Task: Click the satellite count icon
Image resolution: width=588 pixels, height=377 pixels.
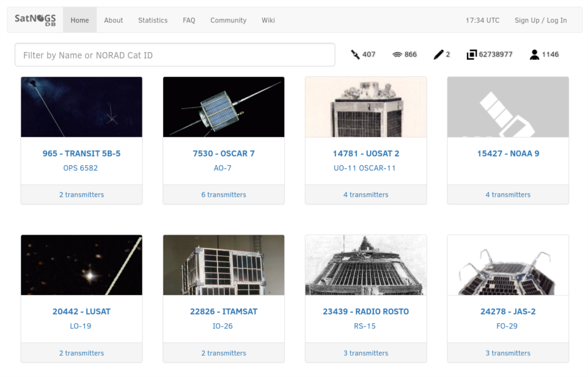Action: (x=355, y=55)
